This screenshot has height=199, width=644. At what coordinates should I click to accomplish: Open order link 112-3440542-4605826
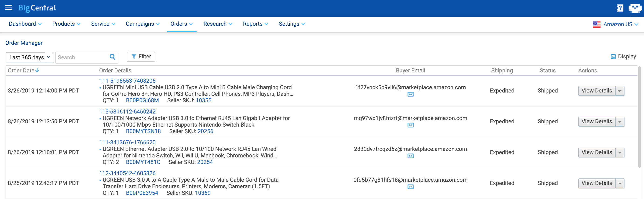point(127,173)
